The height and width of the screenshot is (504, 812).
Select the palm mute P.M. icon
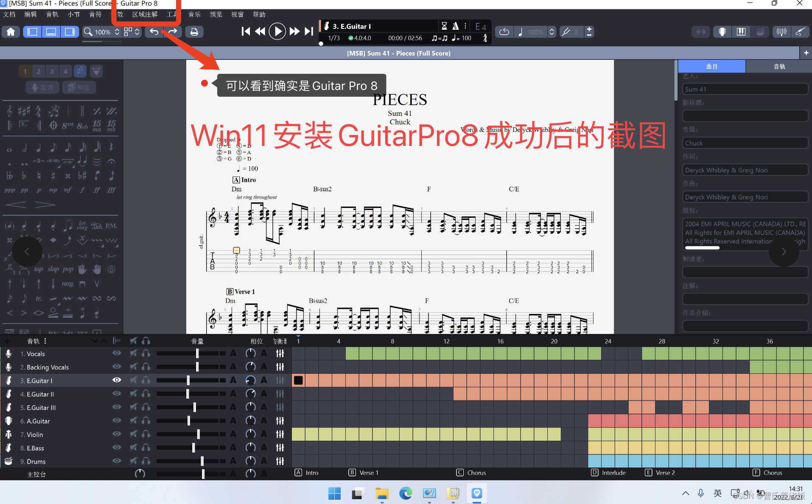click(x=111, y=226)
